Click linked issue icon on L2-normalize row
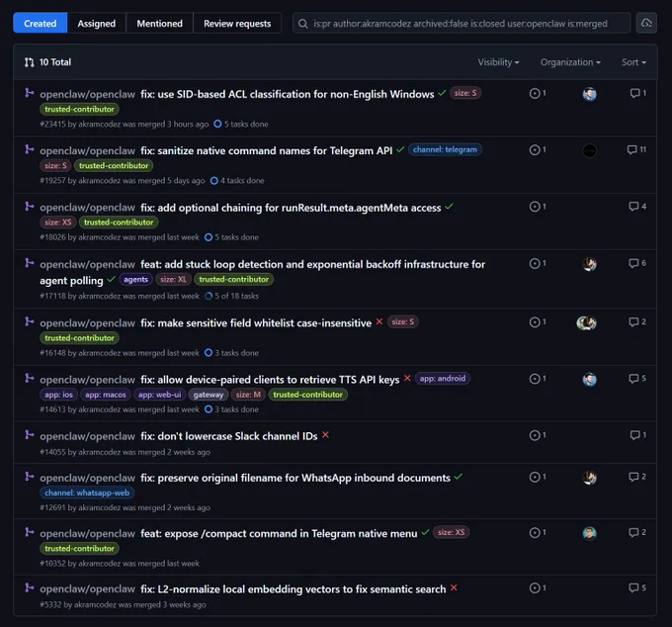The image size is (672, 627). [x=538, y=588]
